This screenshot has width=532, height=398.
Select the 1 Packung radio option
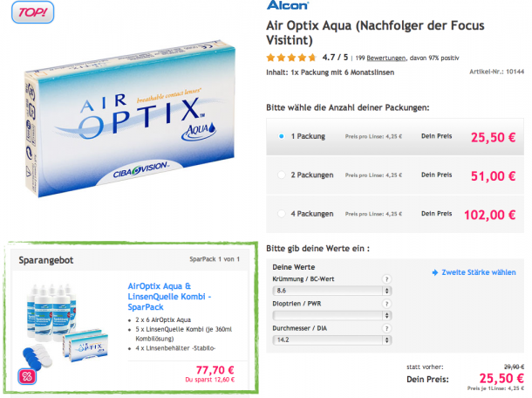point(282,136)
